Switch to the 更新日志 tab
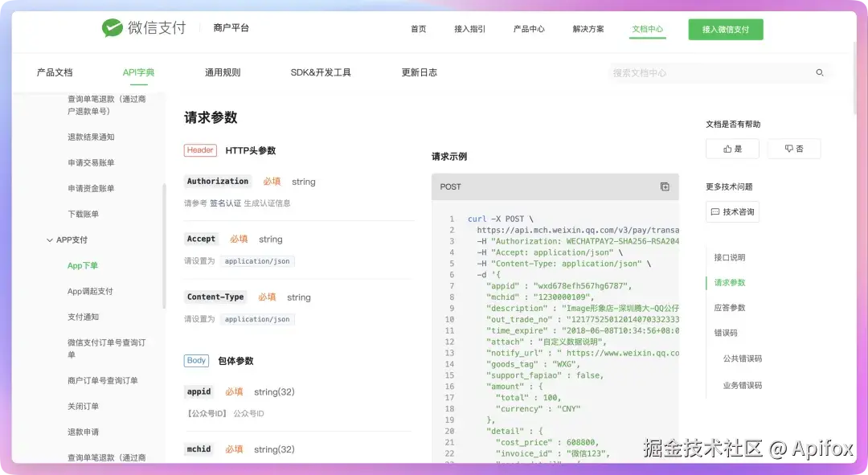This screenshot has height=475, width=868. coord(420,72)
